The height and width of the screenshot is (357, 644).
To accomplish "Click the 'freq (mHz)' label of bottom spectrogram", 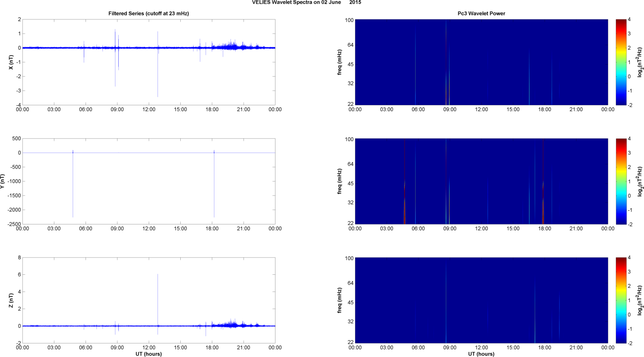I will 340,300.
